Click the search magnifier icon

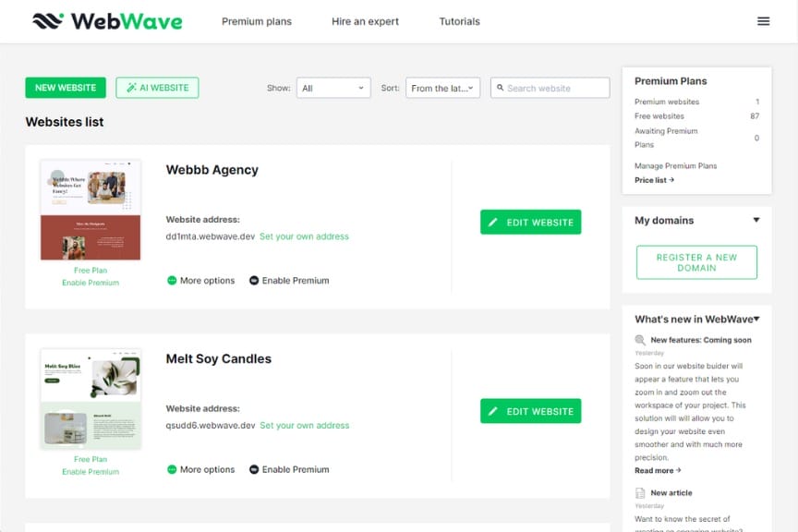pos(501,88)
